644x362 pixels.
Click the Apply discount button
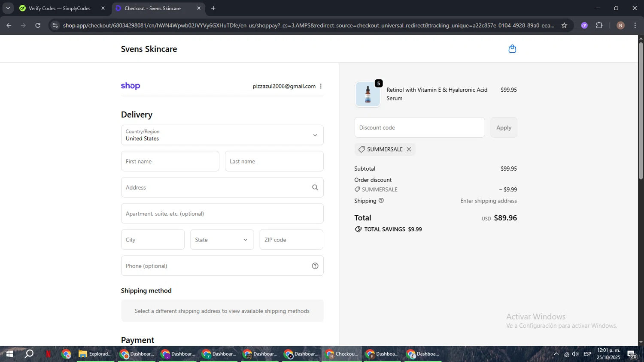(504, 127)
